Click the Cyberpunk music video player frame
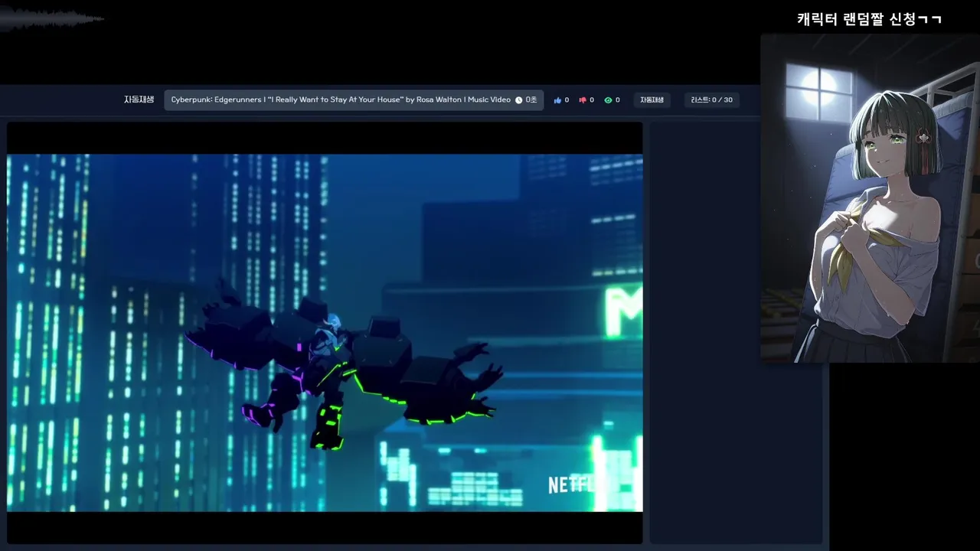Screen dimensions: 980x551 pos(325,333)
